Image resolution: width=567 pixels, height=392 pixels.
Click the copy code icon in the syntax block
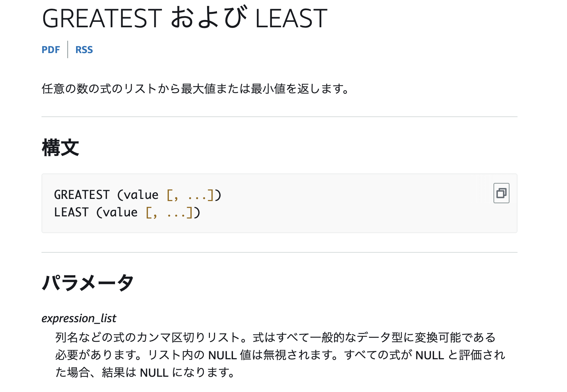click(501, 193)
